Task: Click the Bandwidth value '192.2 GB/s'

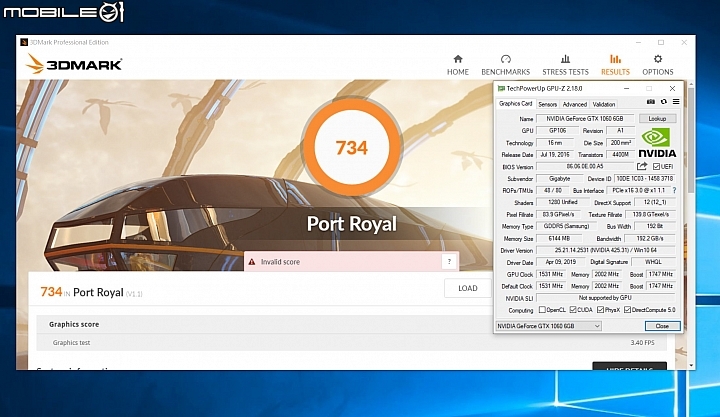Action: [650, 238]
